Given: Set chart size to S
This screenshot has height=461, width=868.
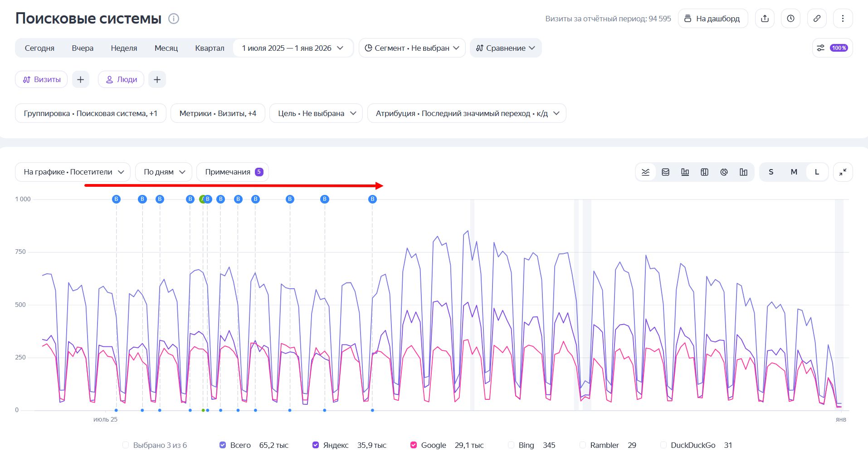Looking at the screenshot, I should (771, 172).
